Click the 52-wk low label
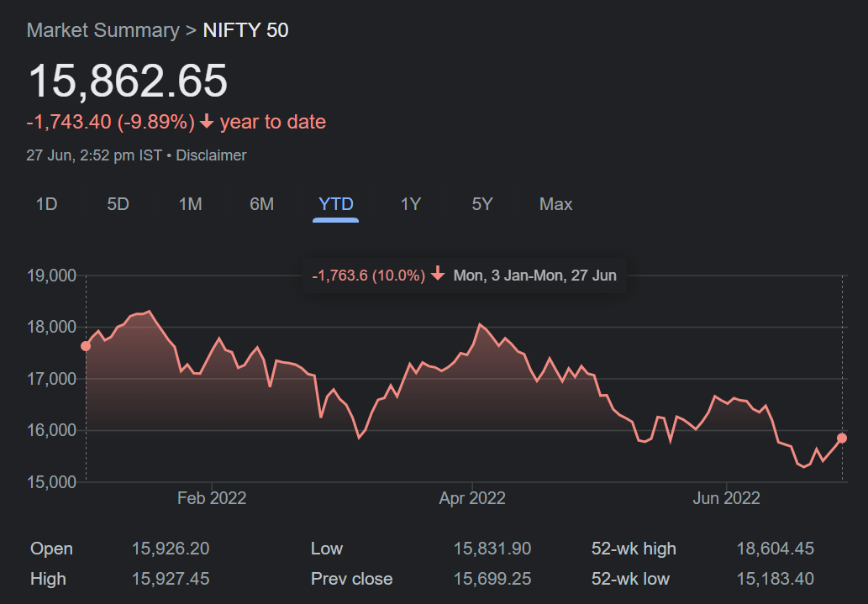 pos(630,579)
